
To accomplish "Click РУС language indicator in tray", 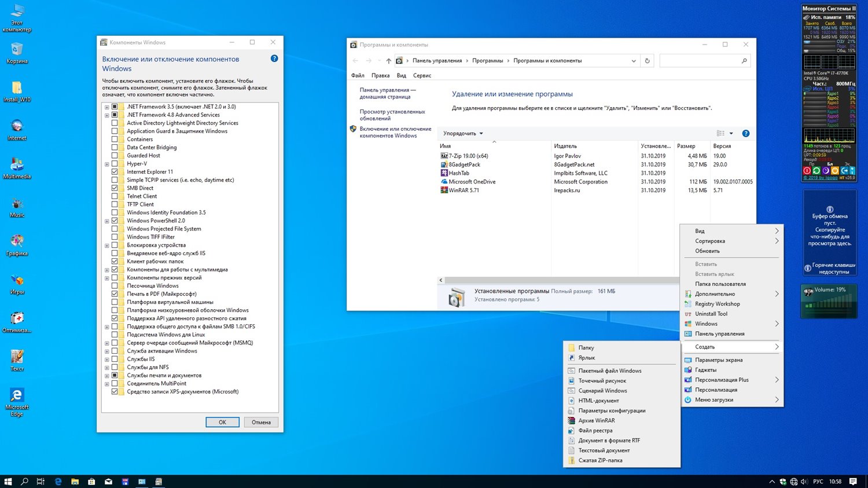I will click(818, 481).
